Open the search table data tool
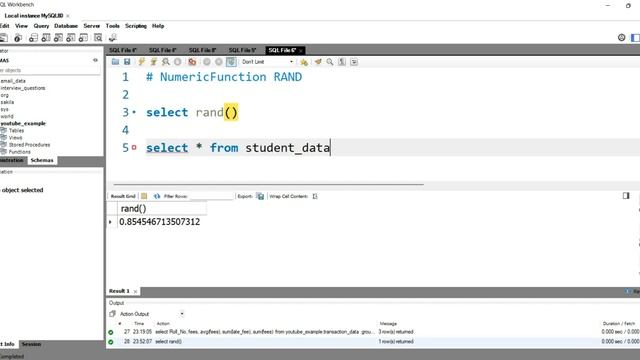The image size is (640, 360). 98,38
